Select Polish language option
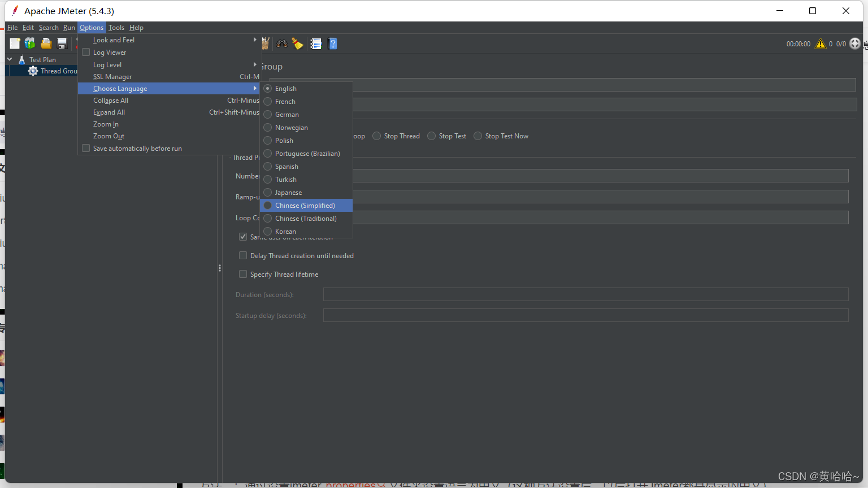 click(x=306, y=140)
